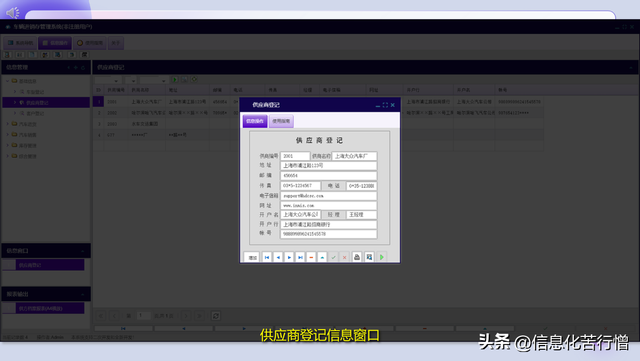Open the 信息操作 main tab in toolbar
The width and height of the screenshot is (640, 361).
55,43
